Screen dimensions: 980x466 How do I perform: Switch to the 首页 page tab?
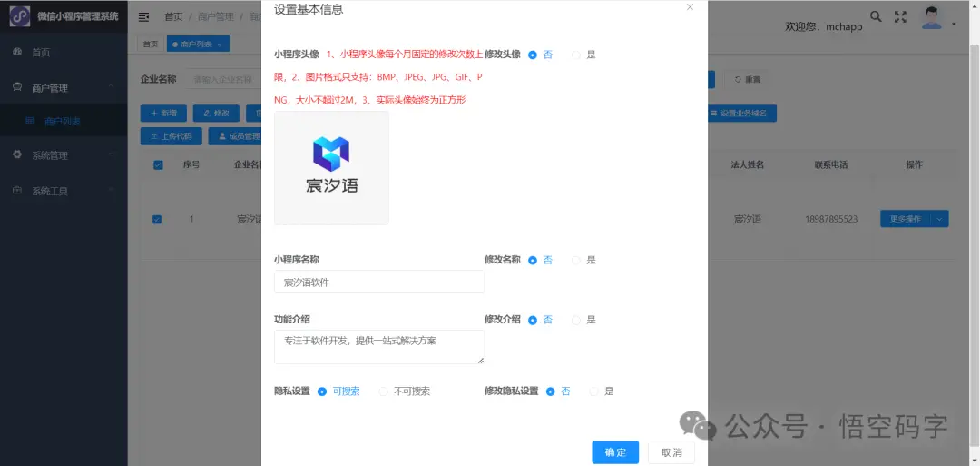click(x=150, y=44)
